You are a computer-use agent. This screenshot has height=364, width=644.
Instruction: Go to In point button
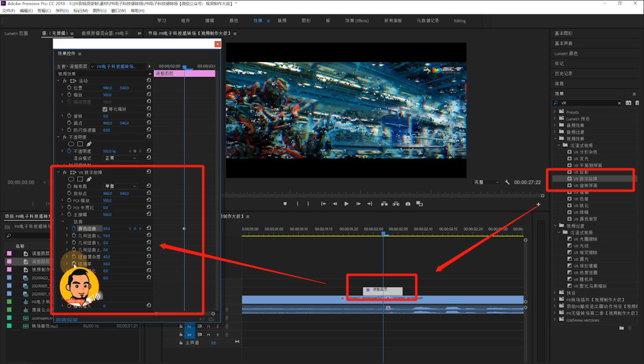323,204
